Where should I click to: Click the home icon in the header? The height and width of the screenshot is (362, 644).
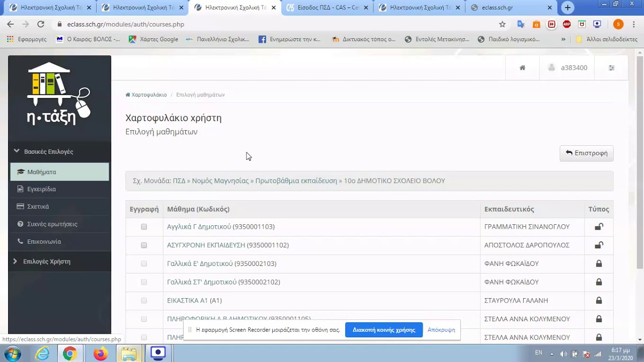[x=522, y=68]
